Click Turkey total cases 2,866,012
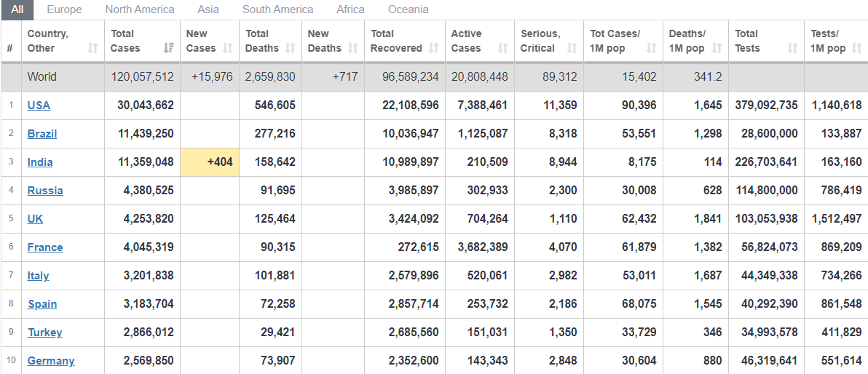 pyautogui.click(x=148, y=333)
